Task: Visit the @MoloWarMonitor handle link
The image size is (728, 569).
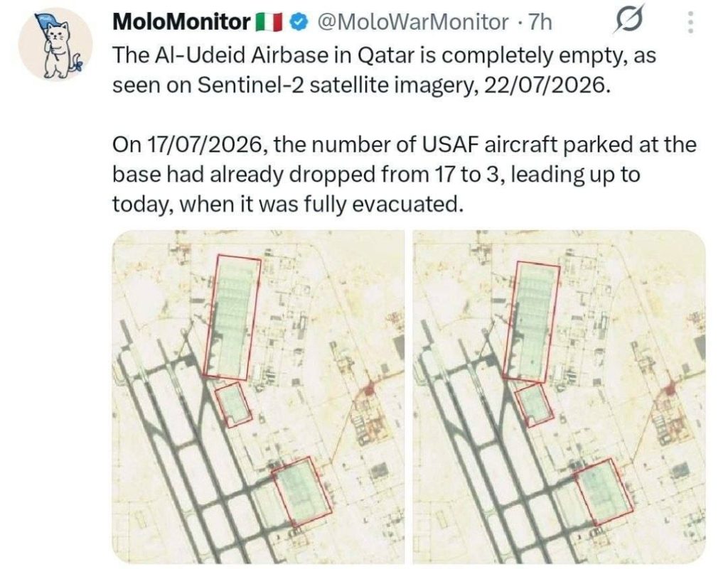Action: [x=412, y=22]
